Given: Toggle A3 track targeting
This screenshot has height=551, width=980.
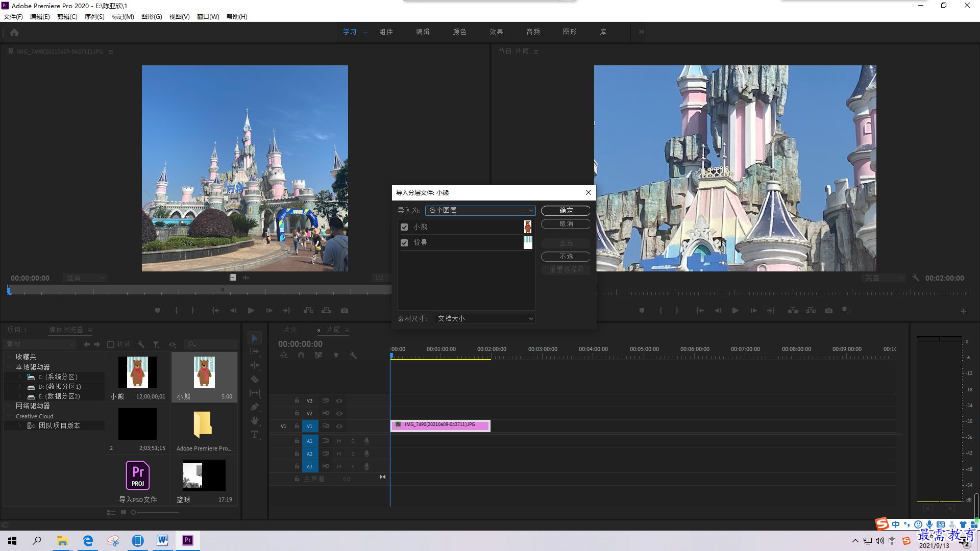Looking at the screenshot, I should 309,466.
